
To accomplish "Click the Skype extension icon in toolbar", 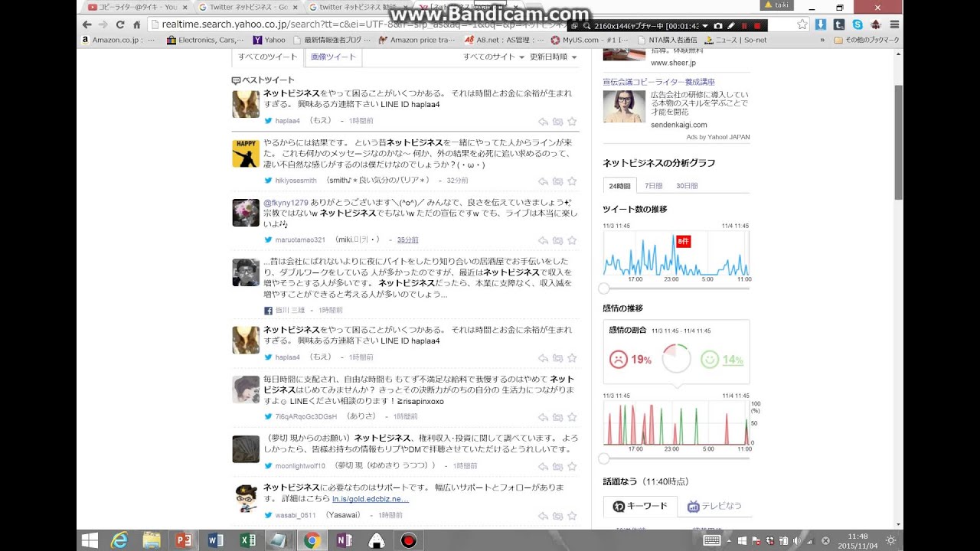I will [857, 24].
